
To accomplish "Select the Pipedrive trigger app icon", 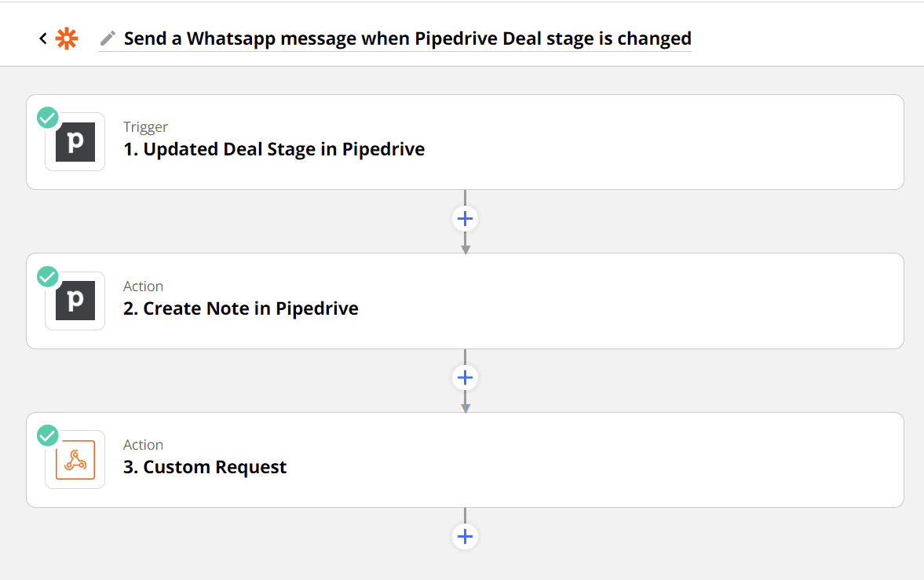I will [75, 142].
